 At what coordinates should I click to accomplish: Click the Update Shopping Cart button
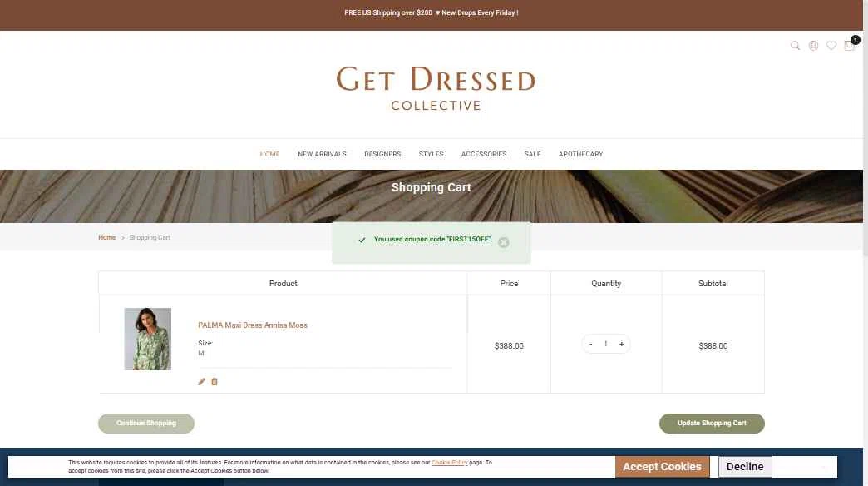point(712,424)
